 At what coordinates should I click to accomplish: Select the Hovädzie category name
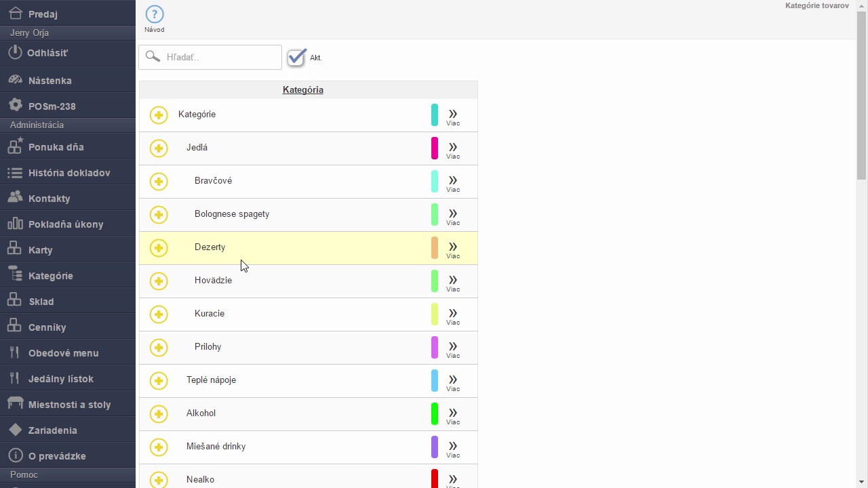pyautogui.click(x=213, y=281)
